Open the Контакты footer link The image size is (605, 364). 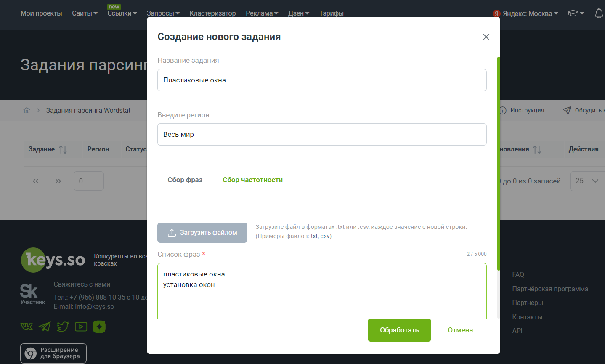(527, 317)
